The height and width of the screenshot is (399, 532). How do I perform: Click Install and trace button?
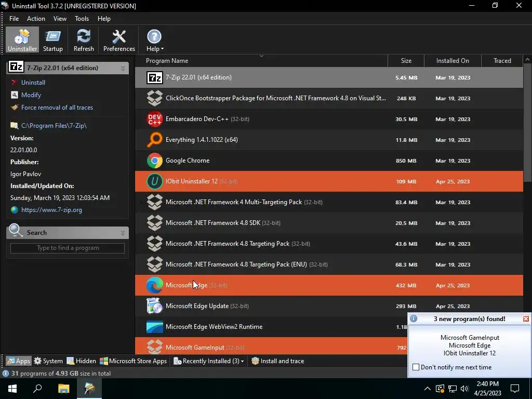point(278,361)
